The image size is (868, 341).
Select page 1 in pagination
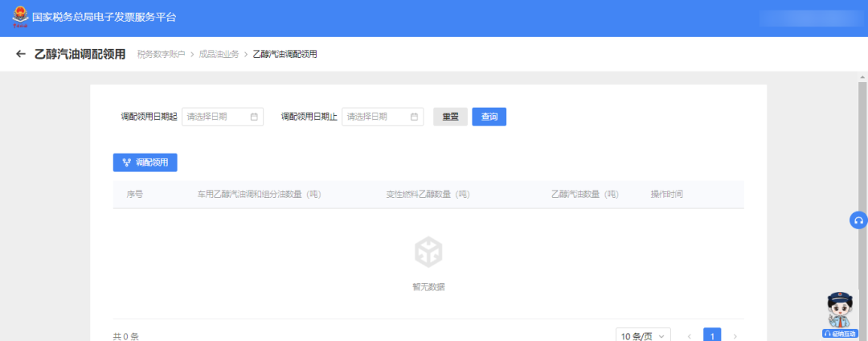coord(712,335)
